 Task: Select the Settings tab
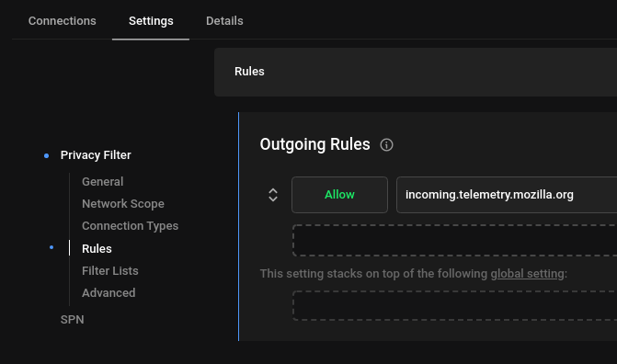(x=151, y=21)
